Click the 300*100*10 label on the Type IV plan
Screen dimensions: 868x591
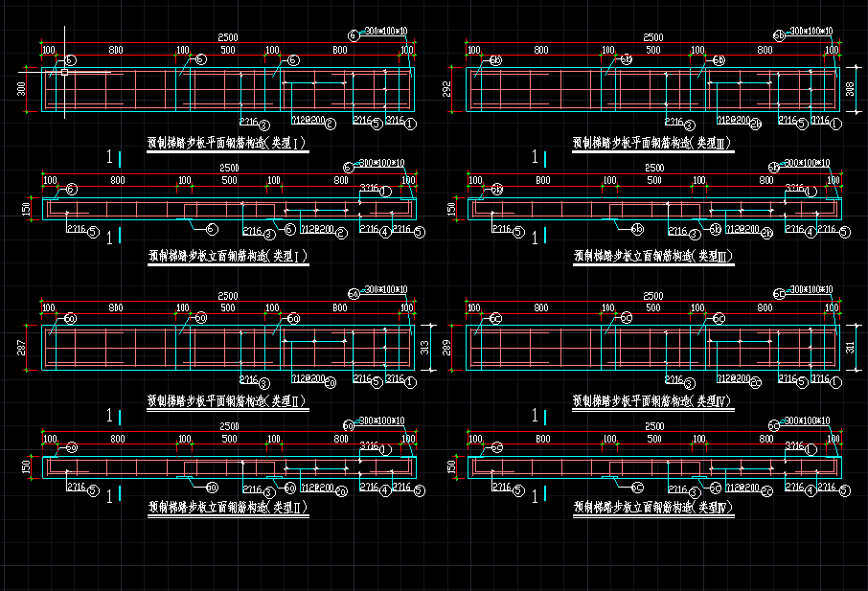tap(811, 289)
